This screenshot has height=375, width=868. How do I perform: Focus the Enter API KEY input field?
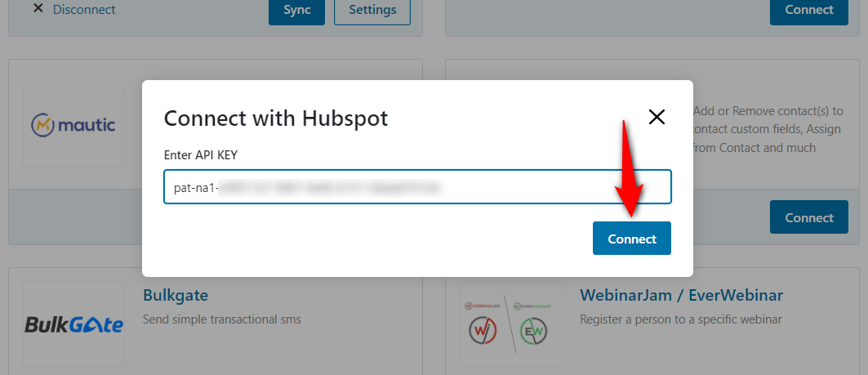click(416, 187)
